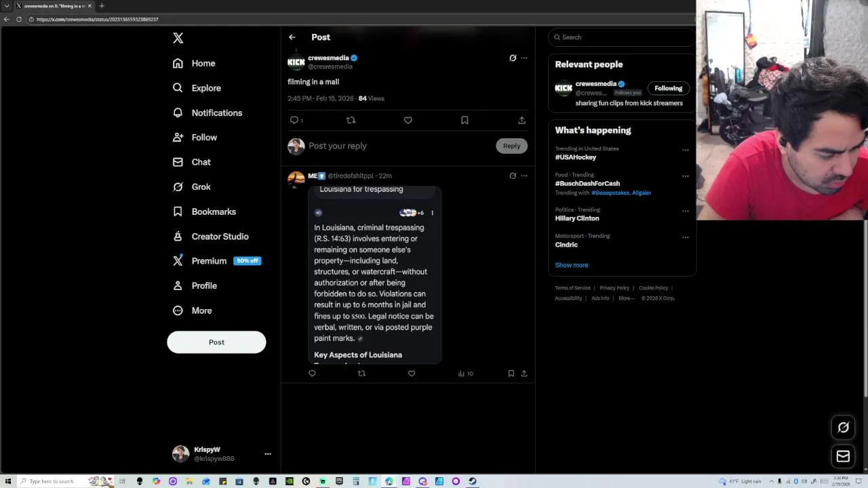Image resolution: width=868 pixels, height=488 pixels.
Task: Like the ME comment
Action: pyautogui.click(x=412, y=373)
